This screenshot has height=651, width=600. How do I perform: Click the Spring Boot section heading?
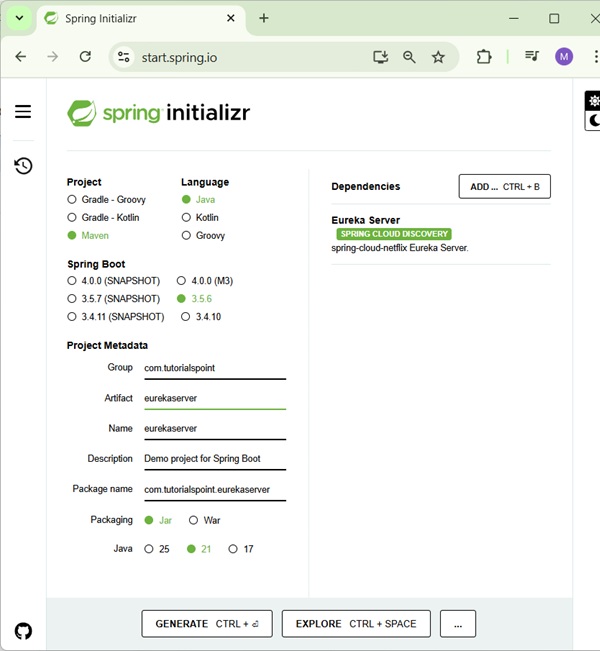tap(96, 264)
